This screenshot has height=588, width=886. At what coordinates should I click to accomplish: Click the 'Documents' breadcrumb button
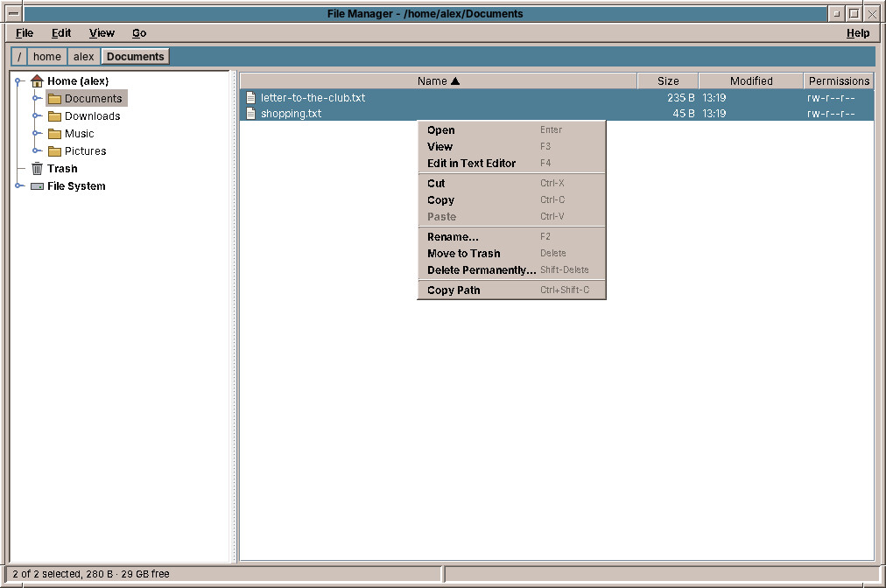[135, 57]
